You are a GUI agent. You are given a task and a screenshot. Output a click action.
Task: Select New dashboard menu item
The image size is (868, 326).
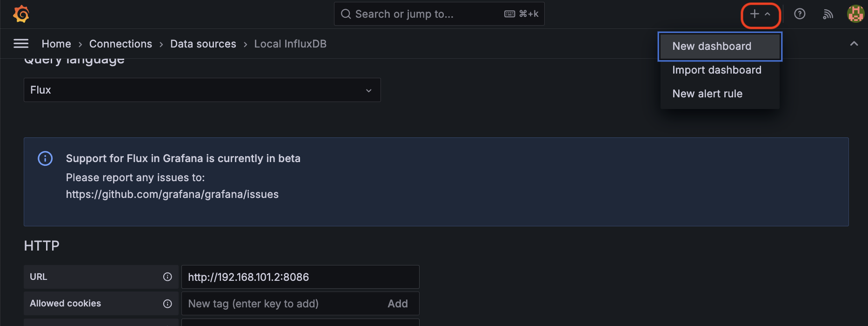point(720,46)
